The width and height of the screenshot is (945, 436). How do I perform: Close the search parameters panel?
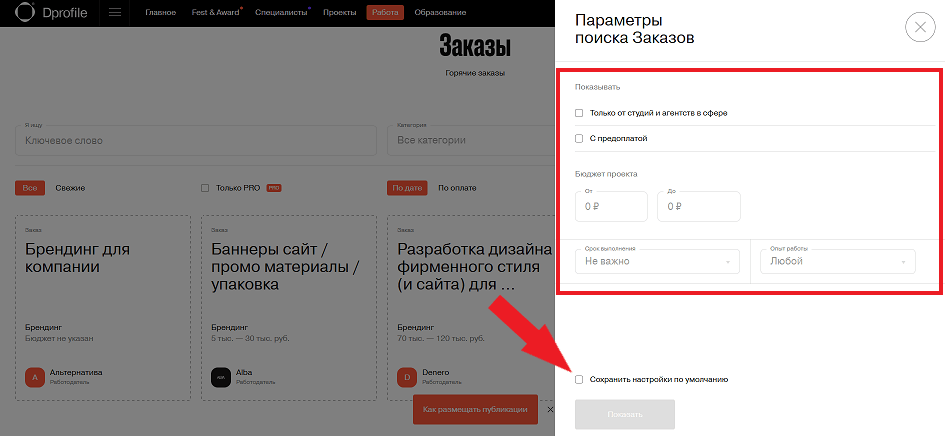click(920, 27)
